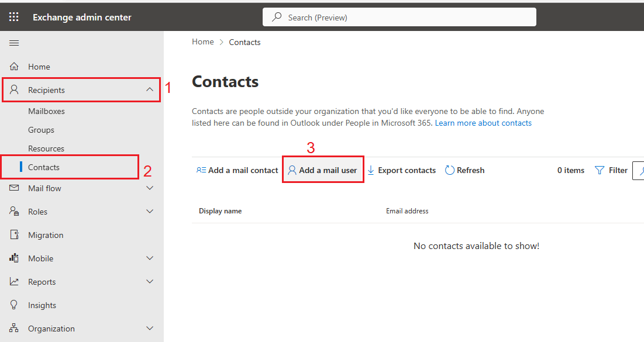Expand the Mail flow section chevron
The height and width of the screenshot is (342, 644).
150,188
